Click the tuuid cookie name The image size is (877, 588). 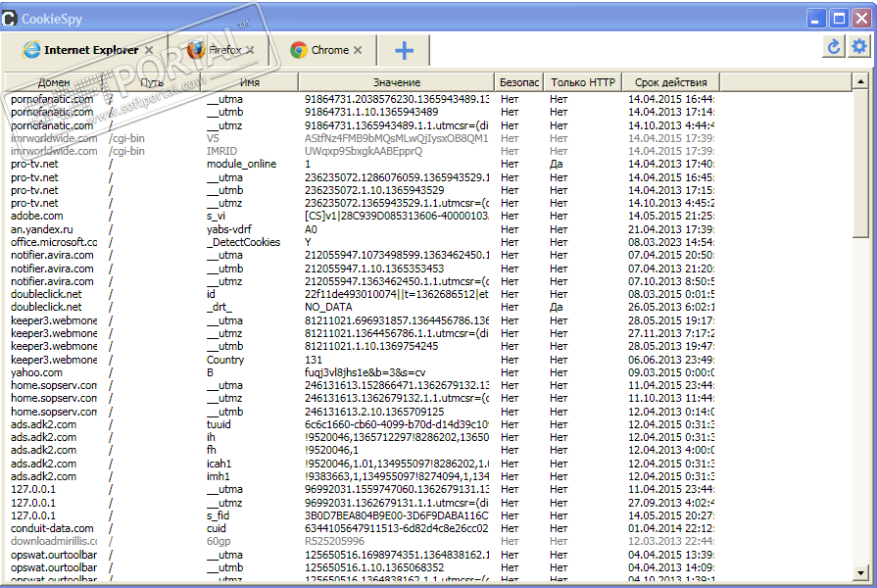219,424
